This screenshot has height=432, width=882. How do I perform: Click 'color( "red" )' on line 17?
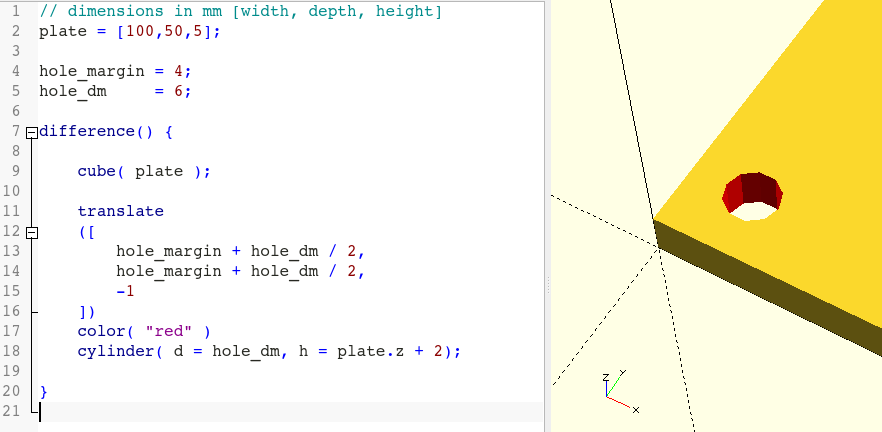[144, 331]
